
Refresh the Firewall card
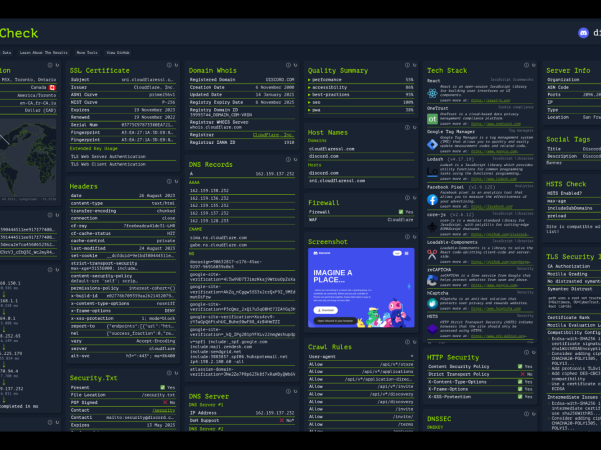coord(415,198)
